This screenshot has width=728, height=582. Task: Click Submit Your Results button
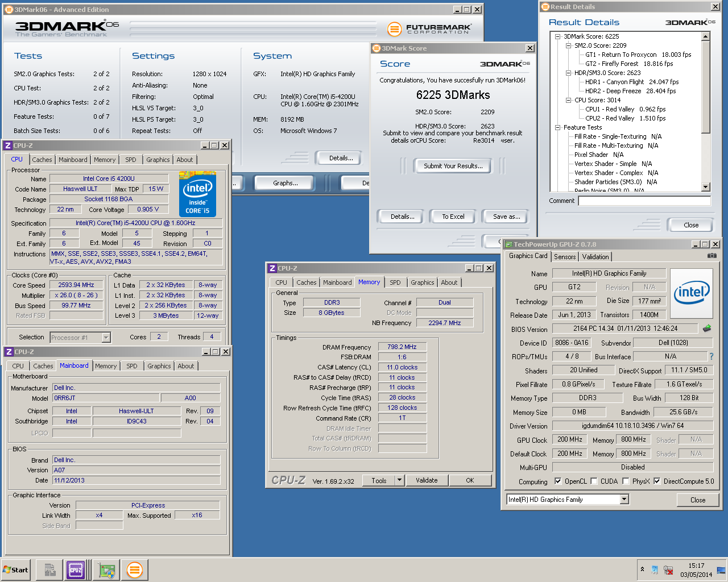[x=453, y=166]
